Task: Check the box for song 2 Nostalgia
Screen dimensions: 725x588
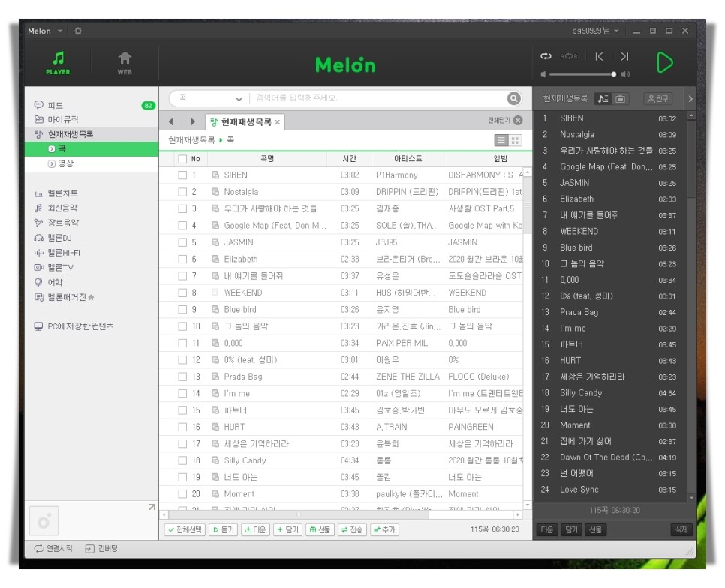Action: click(x=182, y=192)
